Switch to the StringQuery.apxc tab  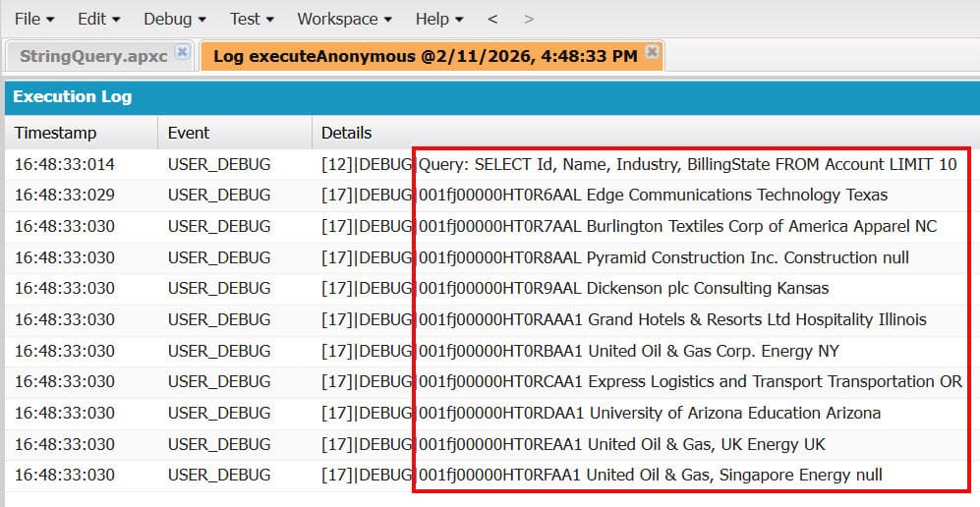93,56
